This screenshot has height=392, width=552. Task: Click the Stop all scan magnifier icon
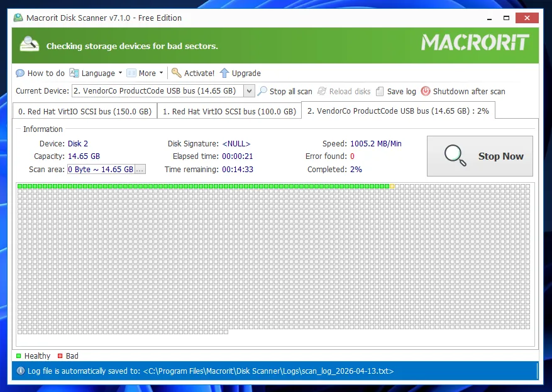tap(262, 91)
